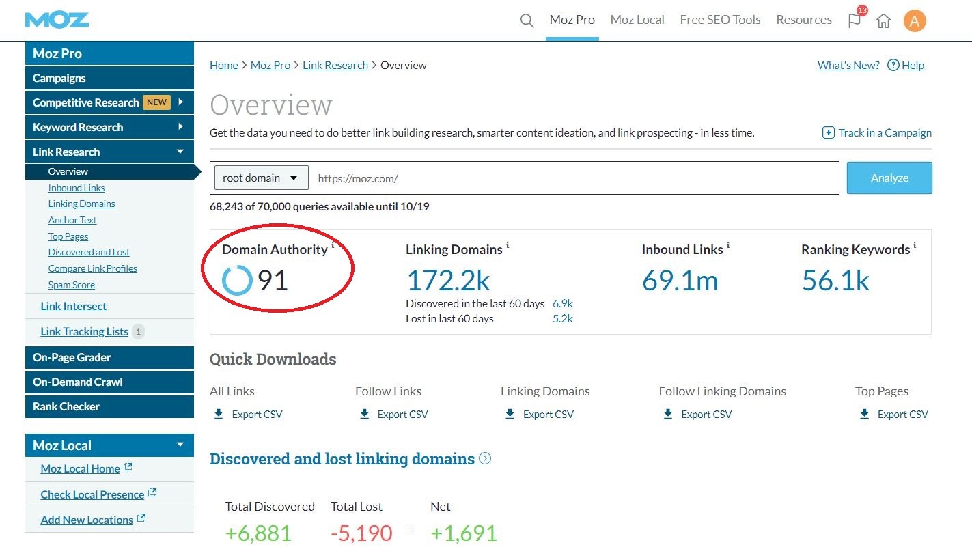Open Free SEO Tools menu
The width and height of the screenshot is (972, 560).
click(720, 20)
